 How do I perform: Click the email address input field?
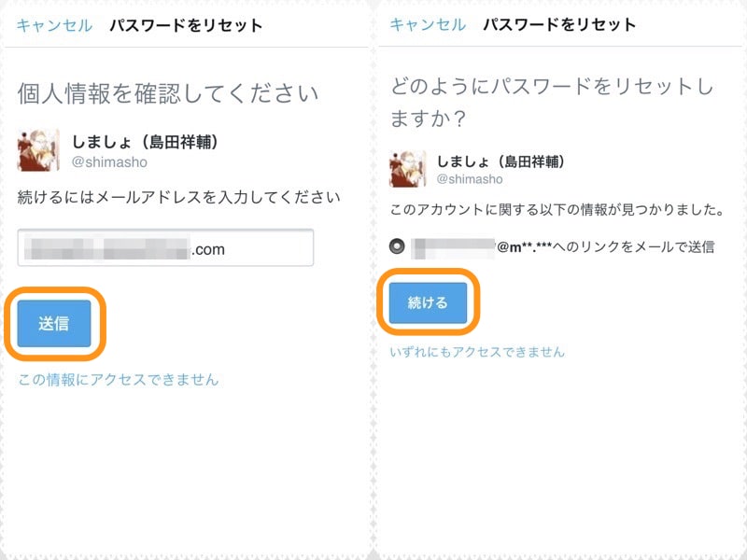pos(164,248)
